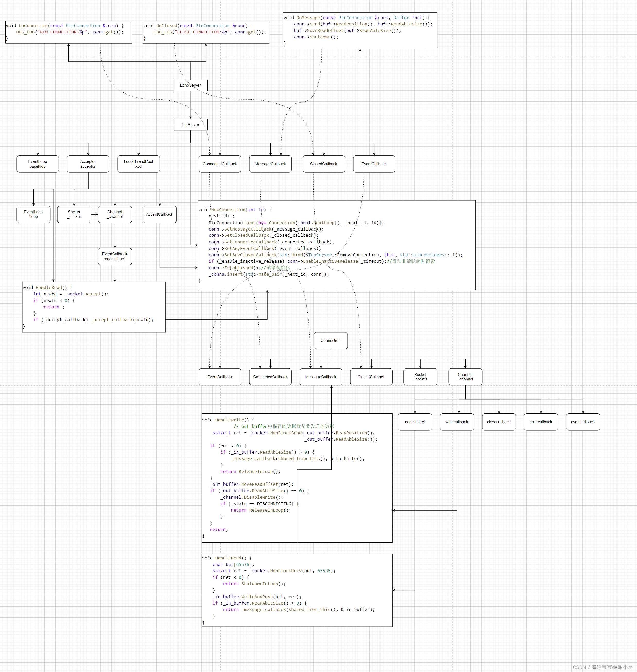The height and width of the screenshot is (672, 637).
Task: Click the _socket.NonBlockSend line
Action: pos(294,433)
